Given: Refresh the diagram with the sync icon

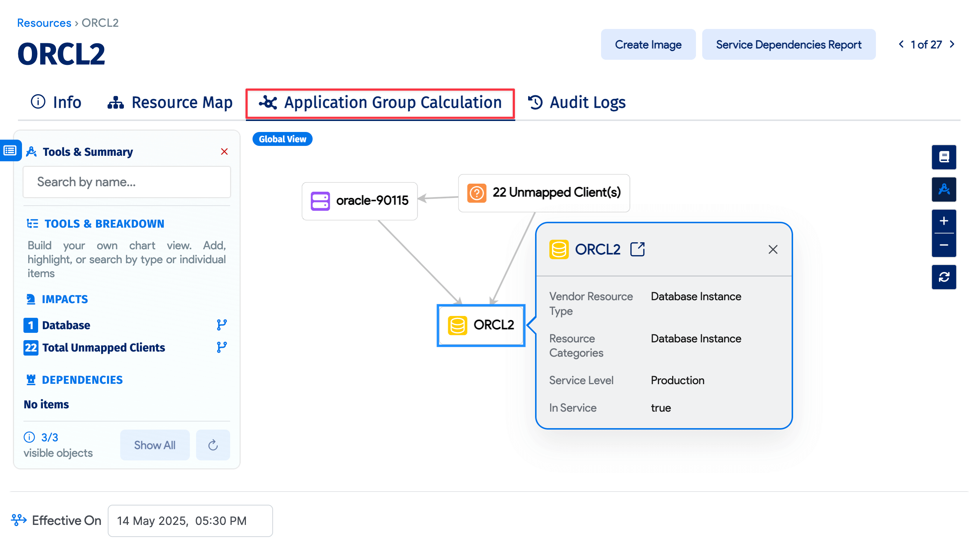Looking at the screenshot, I should pyautogui.click(x=944, y=277).
